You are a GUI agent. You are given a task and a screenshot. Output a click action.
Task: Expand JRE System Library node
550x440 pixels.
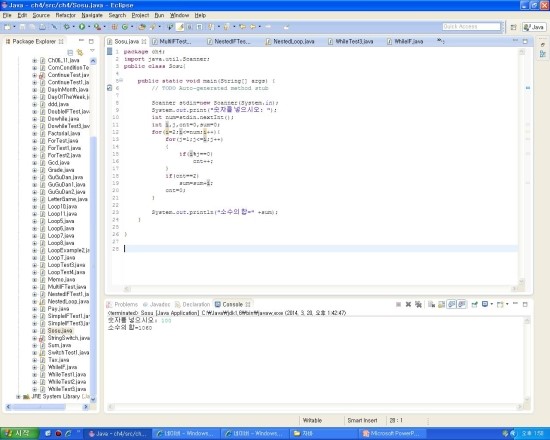[18, 396]
